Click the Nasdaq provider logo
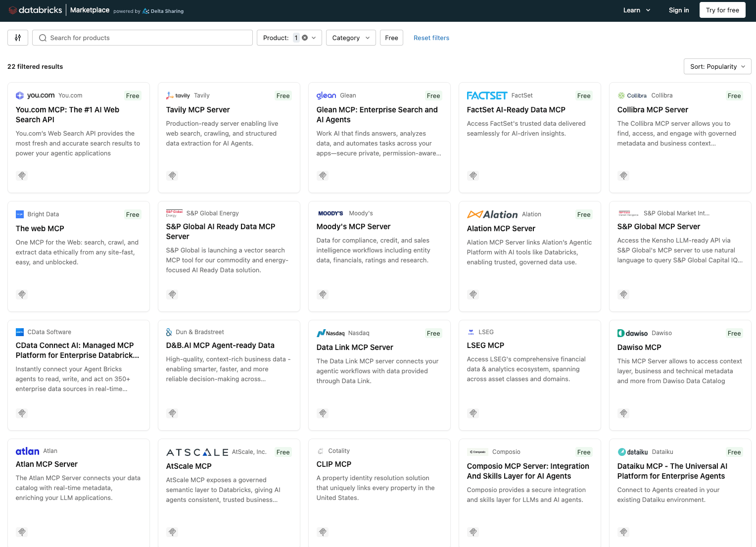The width and height of the screenshot is (756, 547). [x=331, y=333]
